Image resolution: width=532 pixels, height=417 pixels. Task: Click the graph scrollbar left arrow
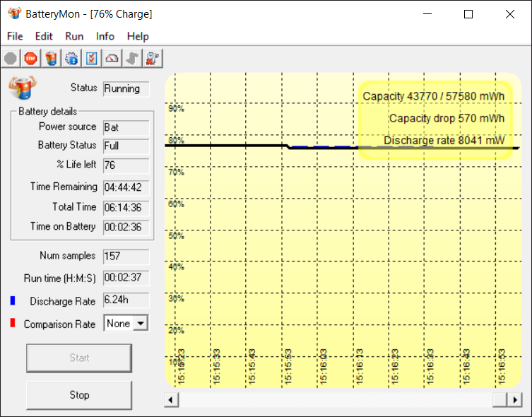171,400
